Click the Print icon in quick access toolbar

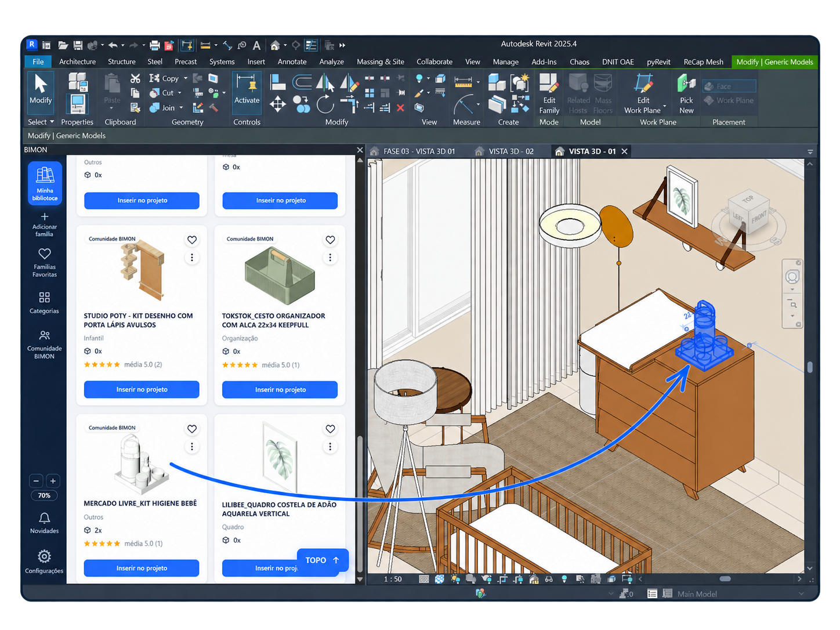[x=154, y=45]
